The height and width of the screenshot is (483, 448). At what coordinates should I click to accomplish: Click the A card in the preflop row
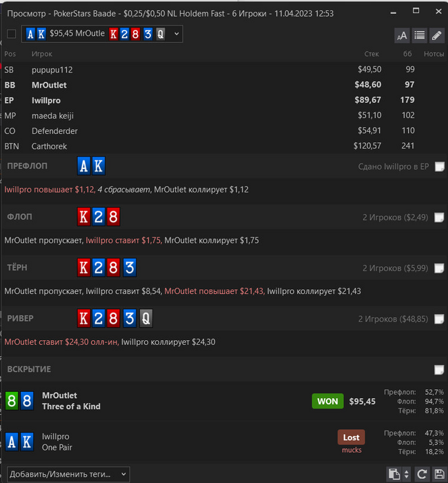coord(83,166)
